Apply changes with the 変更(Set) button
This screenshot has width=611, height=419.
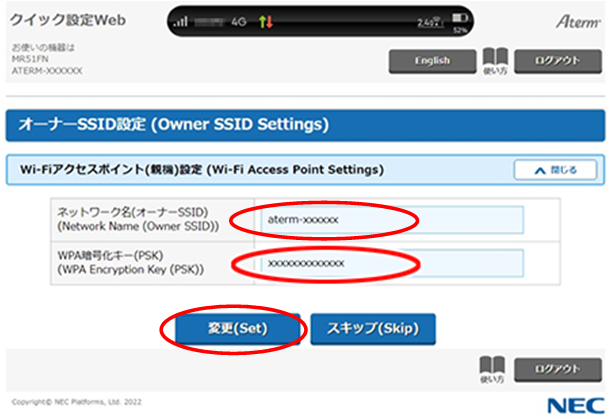pyautogui.click(x=238, y=329)
